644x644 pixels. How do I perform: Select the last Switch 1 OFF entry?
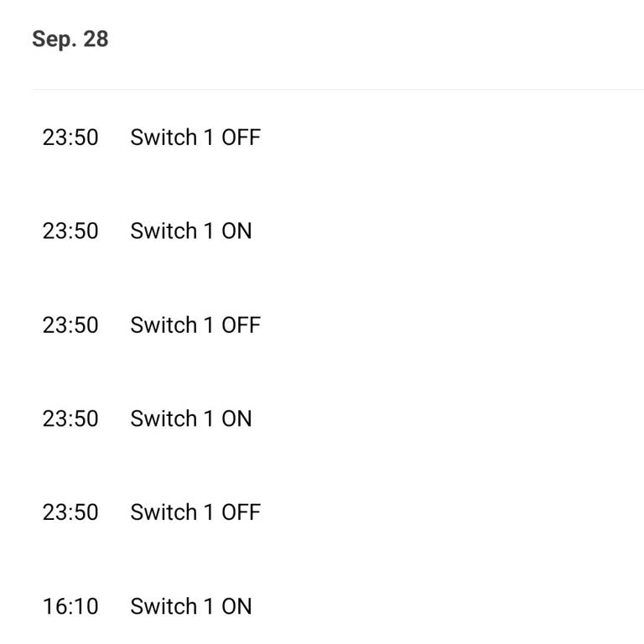[x=195, y=512]
